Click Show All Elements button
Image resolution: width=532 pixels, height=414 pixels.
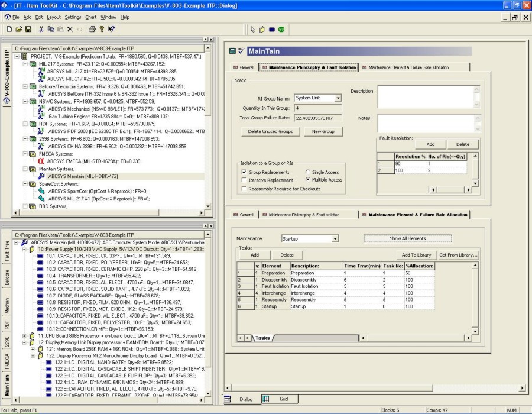[407, 238]
